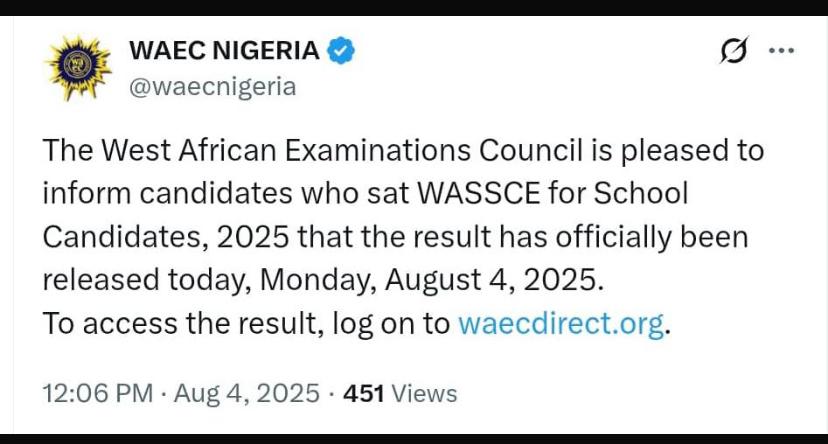
Task: Open the Grok explain-post icon
Action: 734,51
